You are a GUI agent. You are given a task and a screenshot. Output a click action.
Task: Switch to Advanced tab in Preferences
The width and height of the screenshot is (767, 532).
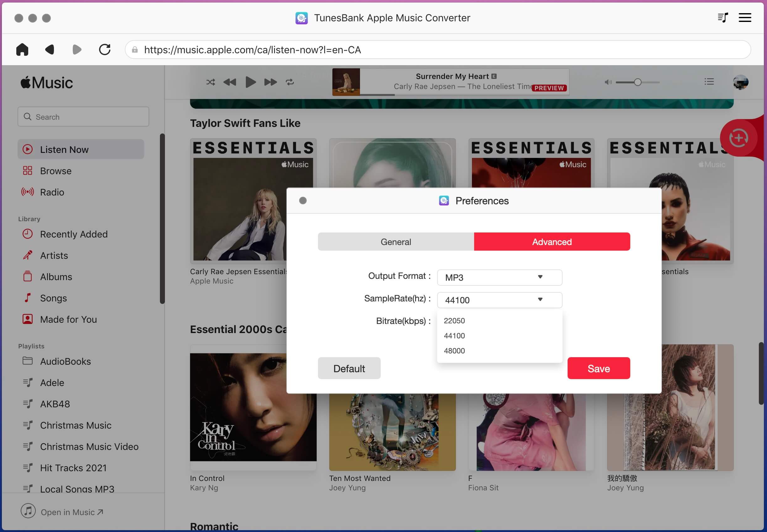tap(552, 242)
